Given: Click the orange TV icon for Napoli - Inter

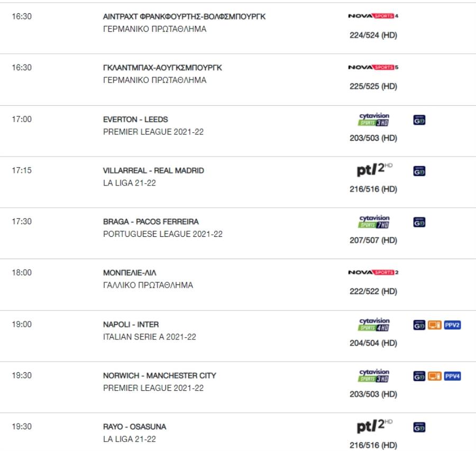Looking at the screenshot, I should pos(435,325).
